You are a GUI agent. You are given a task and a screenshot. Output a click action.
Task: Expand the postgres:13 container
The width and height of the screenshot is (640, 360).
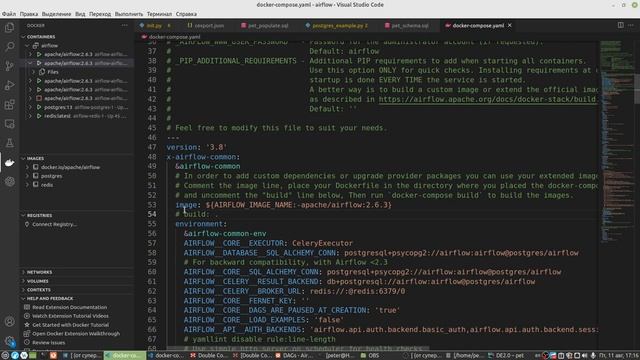[x=30, y=107]
